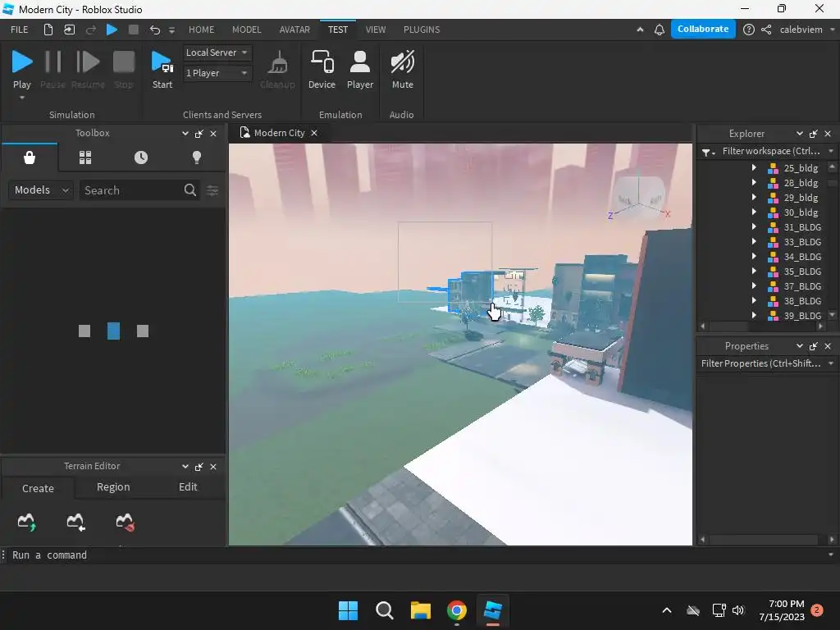
Task: Expand the 38_BLDG tree item
Action: tap(755, 300)
